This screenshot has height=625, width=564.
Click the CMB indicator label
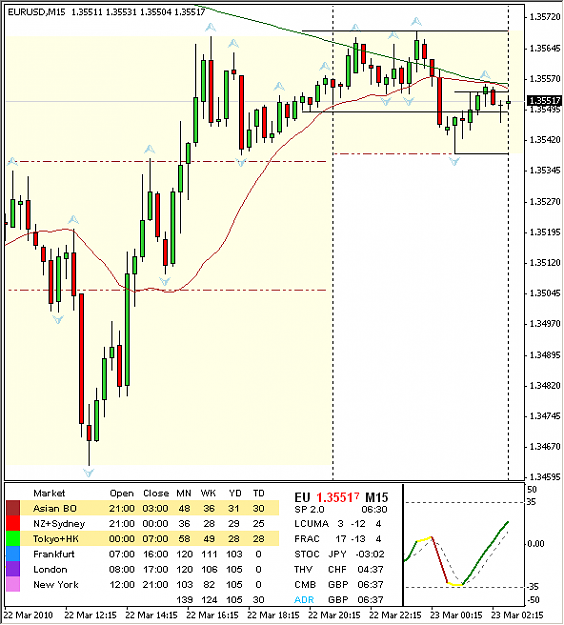[x=305, y=584]
